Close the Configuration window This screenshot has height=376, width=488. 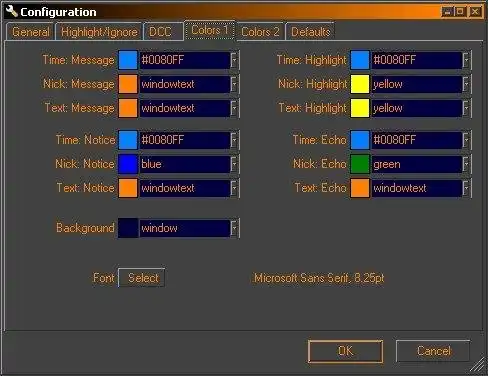click(475, 12)
